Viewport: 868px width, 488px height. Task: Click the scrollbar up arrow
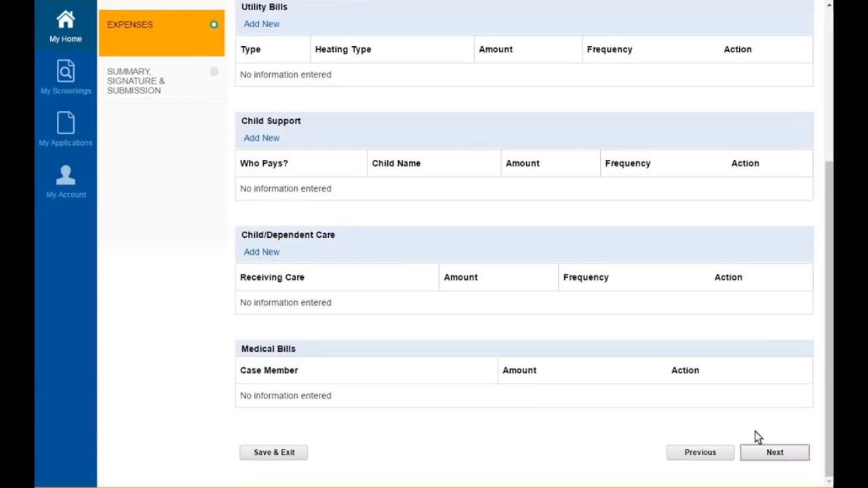click(x=829, y=5)
